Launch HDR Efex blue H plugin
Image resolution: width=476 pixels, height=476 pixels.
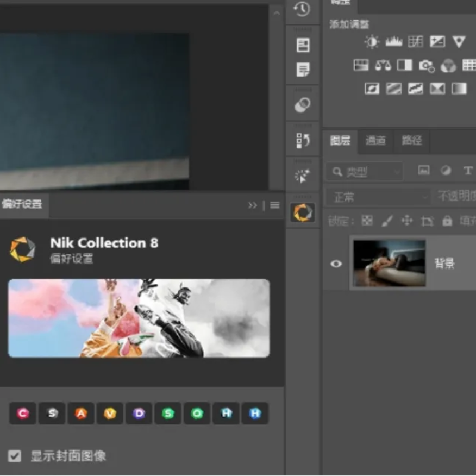255,413
